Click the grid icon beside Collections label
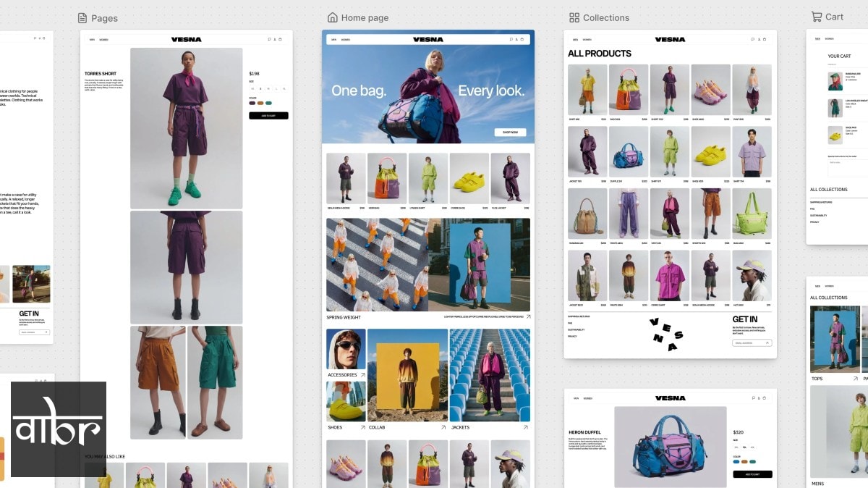Screen dimensions: 868x488 coord(574,17)
